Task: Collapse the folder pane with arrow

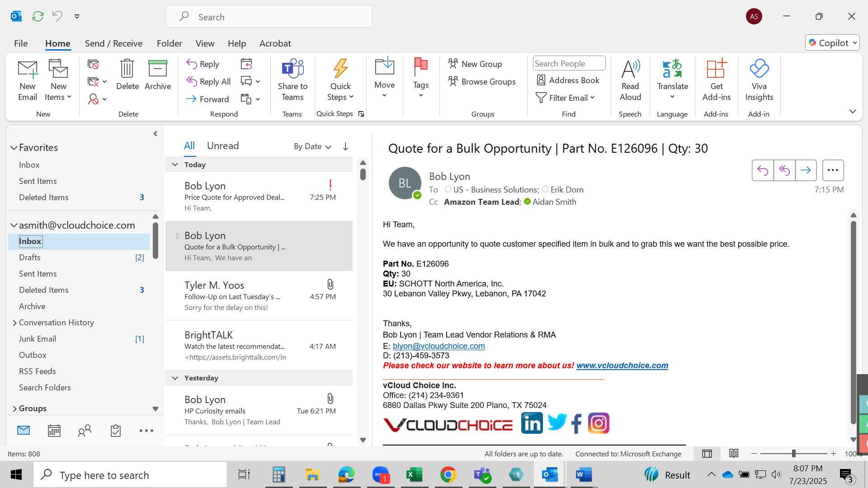Action: tap(155, 134)
